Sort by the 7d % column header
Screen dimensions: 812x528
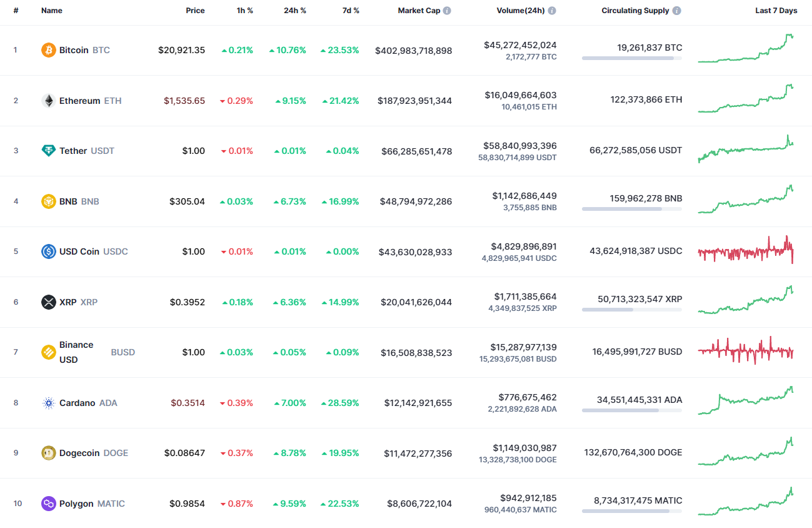[x=351, y=10]
